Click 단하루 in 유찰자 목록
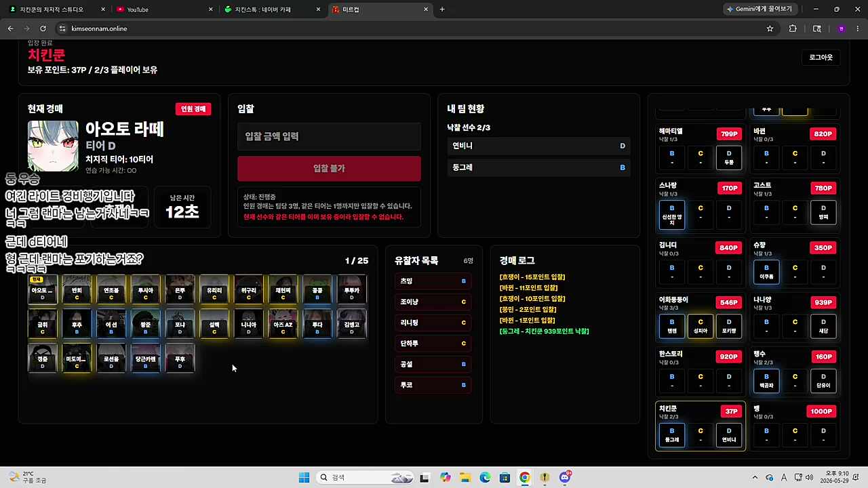Viewport: 868px width, 488px height. coord(433,344)
